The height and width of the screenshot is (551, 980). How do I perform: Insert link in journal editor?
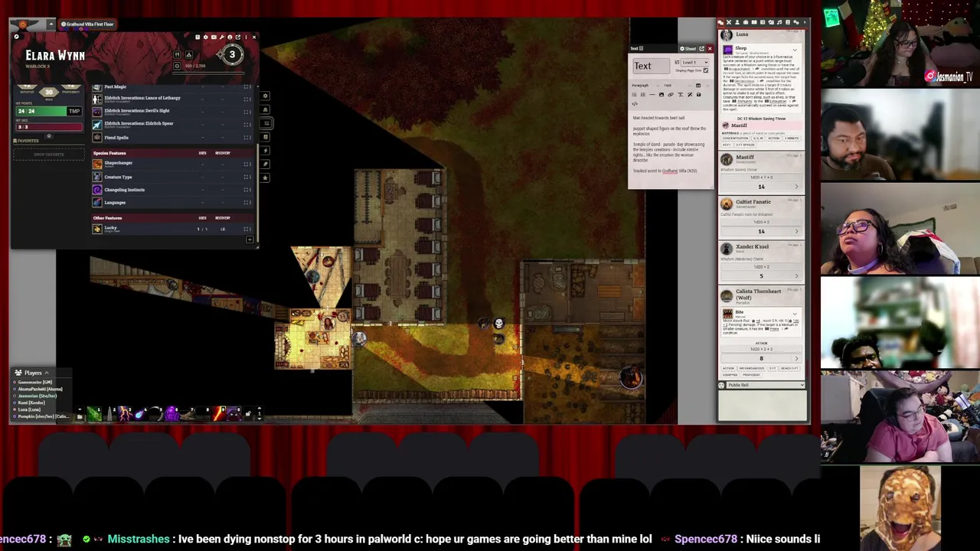(x=671, y=95)
